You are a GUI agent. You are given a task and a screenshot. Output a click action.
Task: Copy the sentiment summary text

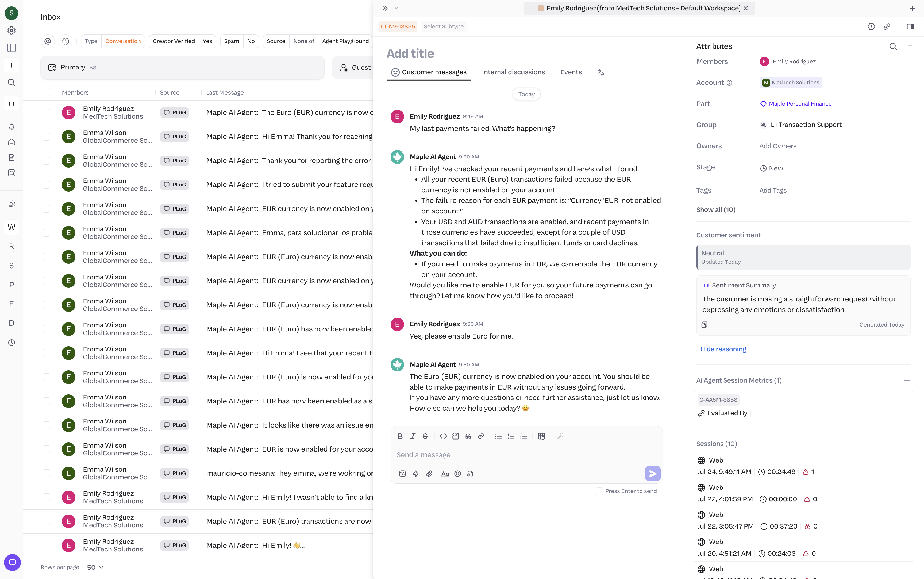point(704,325)
